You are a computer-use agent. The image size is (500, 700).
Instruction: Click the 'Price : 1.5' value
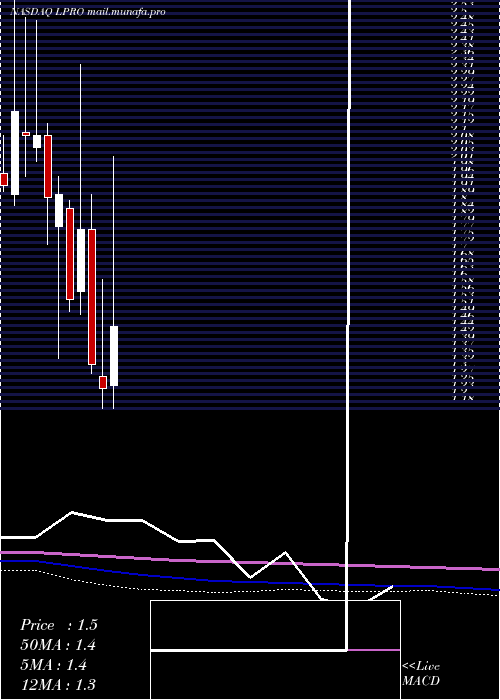[58, 625]
